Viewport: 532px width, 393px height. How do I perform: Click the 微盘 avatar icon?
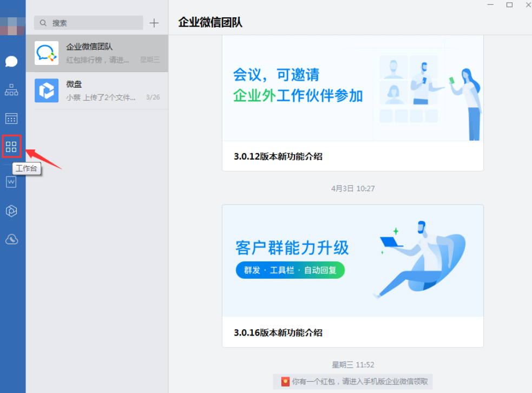[47, 90]
